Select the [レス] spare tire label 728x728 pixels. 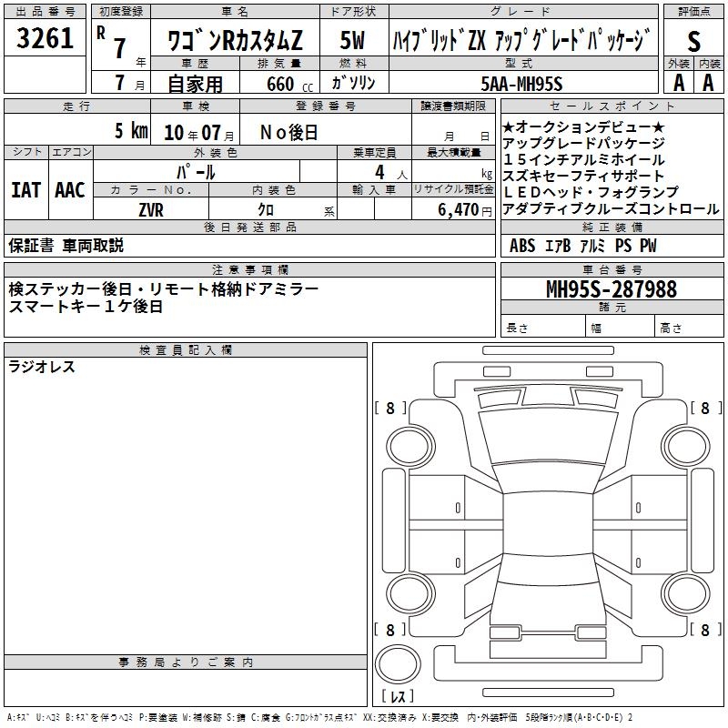(x=398, y=695)
